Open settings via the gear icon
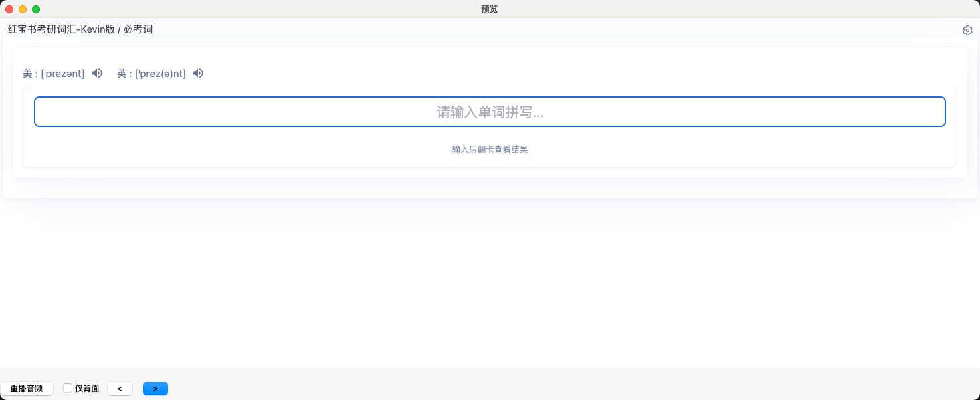The width and height of the screenshot is (980, 400). [x=967, y=30]
